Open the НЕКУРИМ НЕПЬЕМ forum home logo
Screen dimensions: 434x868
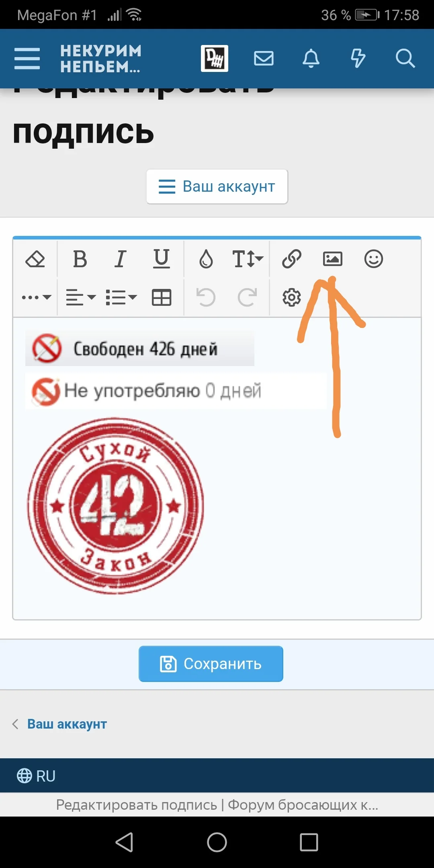click(101, 59)
